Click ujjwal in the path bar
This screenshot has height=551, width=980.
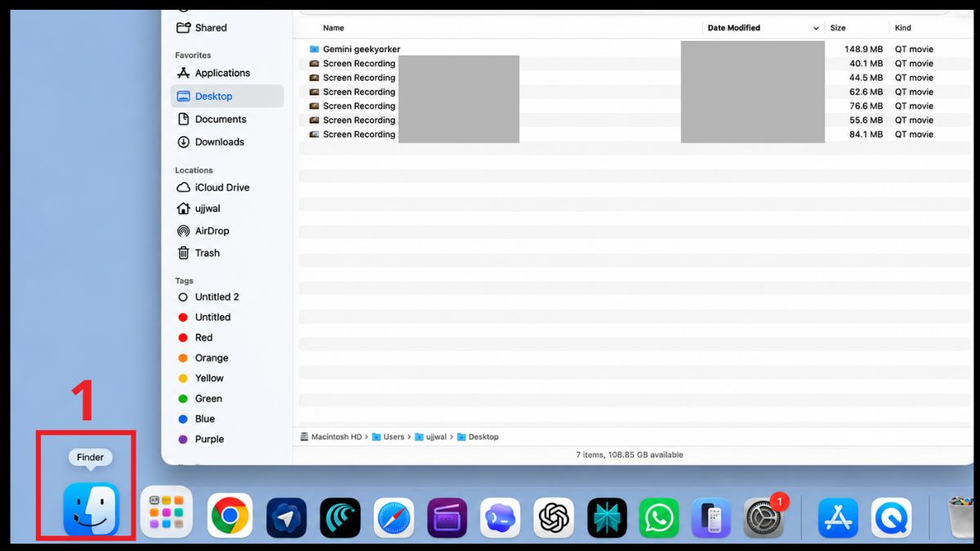click(x=430, y=437)
